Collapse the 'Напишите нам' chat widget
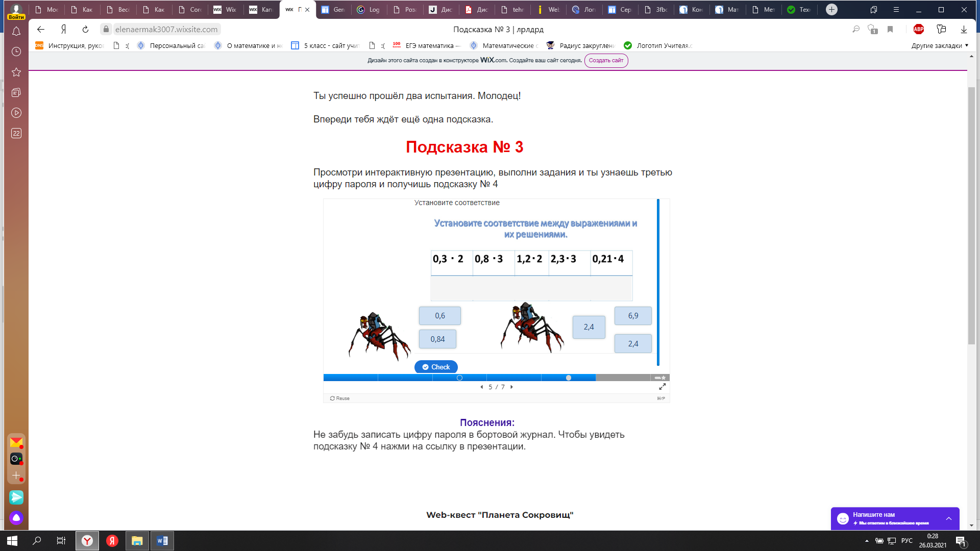Screen dimensions: 980x551 (949, 518)
